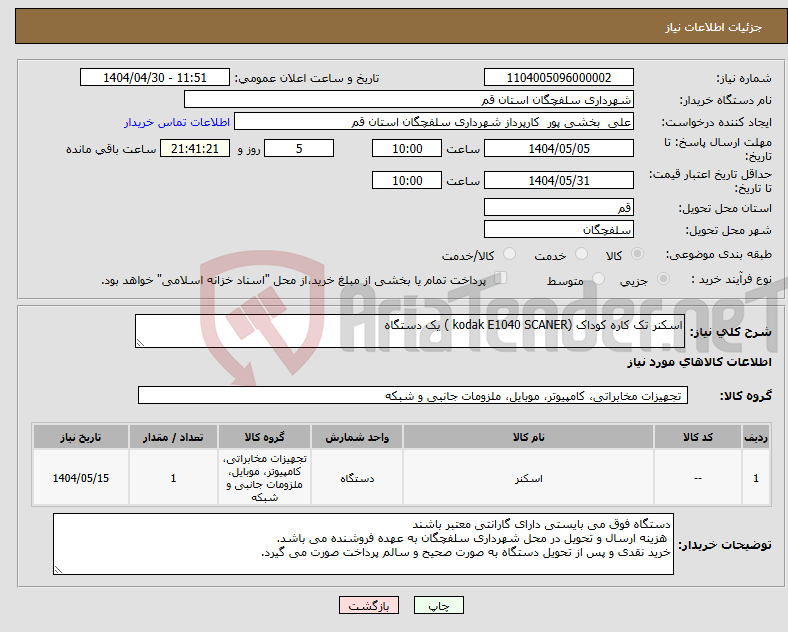Click the need date cell 1404/05/15
The height and width of the screenshot is (632, 788).
tap(81, 478)
